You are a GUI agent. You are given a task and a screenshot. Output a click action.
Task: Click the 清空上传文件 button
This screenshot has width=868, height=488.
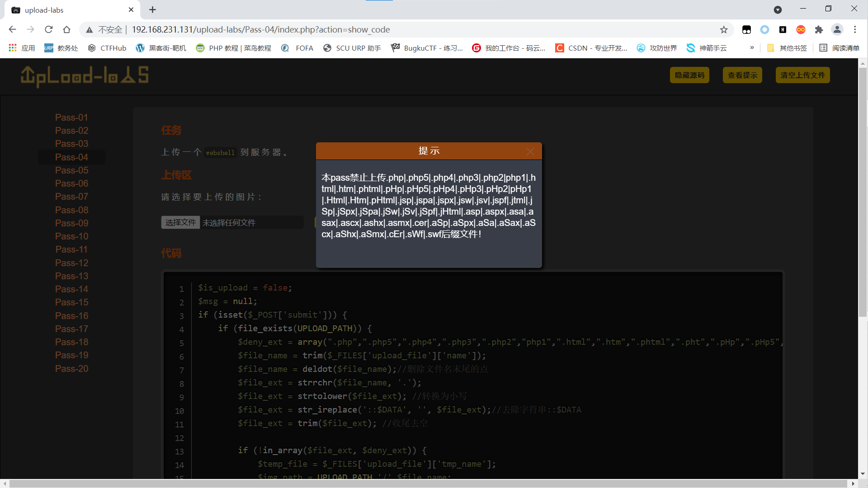pos(802,75)
